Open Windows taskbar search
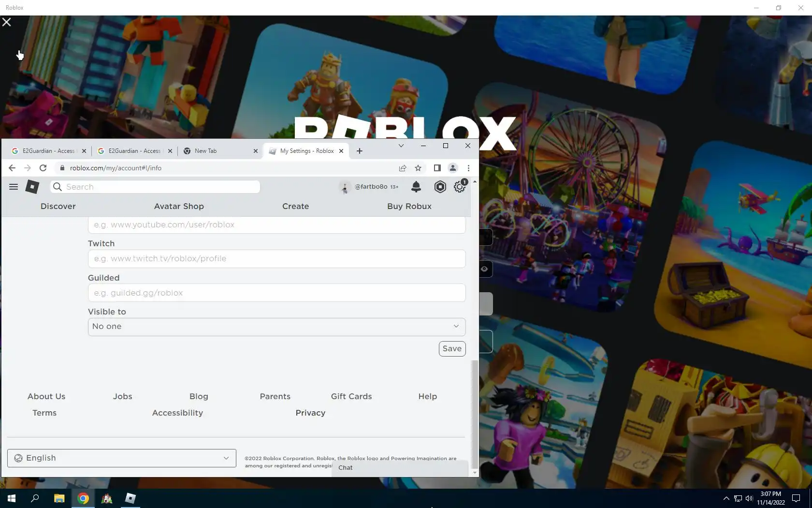812x508 pixels. pos(35,498)
